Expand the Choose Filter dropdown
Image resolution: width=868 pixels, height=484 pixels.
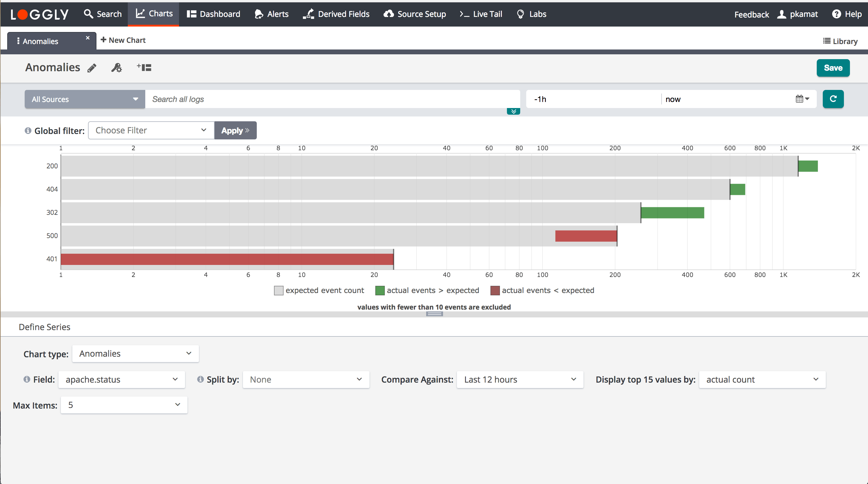[150, 130]
